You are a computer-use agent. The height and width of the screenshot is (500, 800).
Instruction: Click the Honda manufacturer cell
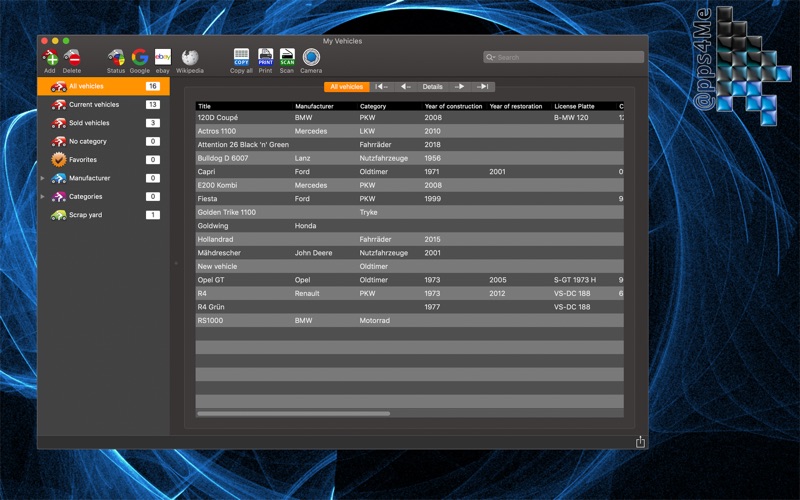point(305,226)
